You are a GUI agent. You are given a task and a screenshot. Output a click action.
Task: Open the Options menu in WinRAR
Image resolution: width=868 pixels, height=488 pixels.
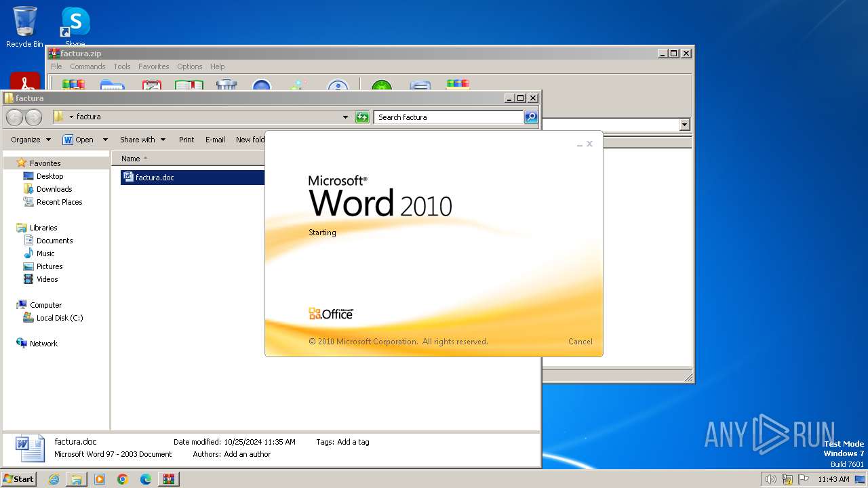click(x=190, y=66)
